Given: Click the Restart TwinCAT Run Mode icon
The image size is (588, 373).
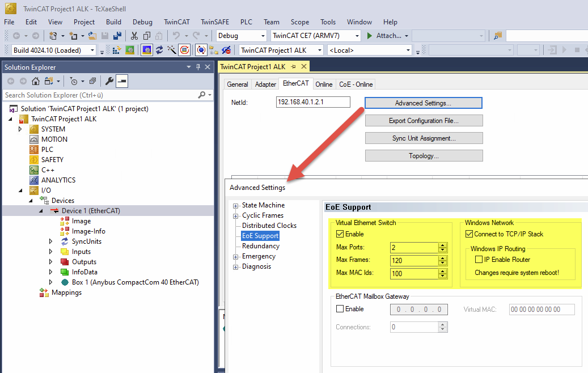Looking at the screenshot, I should coord(130,50).
